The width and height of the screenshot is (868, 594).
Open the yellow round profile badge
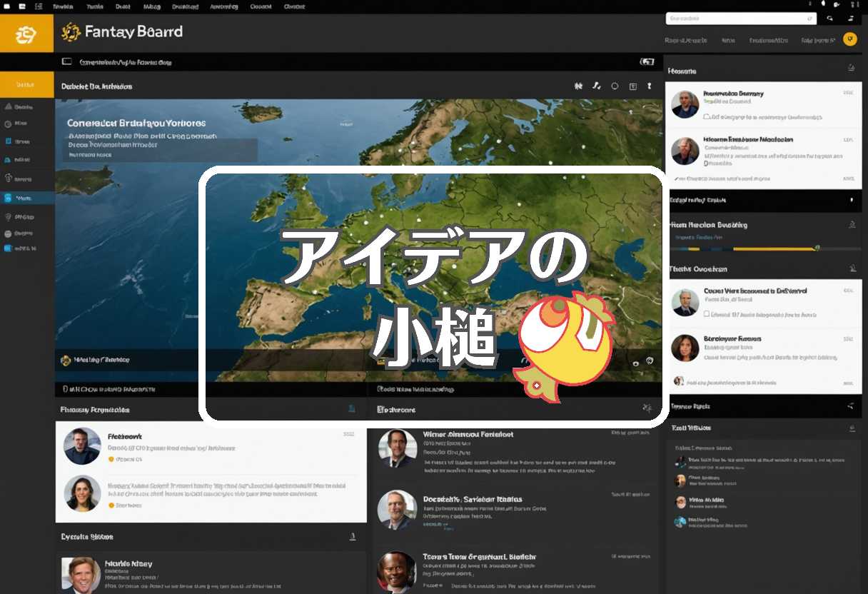849,39
